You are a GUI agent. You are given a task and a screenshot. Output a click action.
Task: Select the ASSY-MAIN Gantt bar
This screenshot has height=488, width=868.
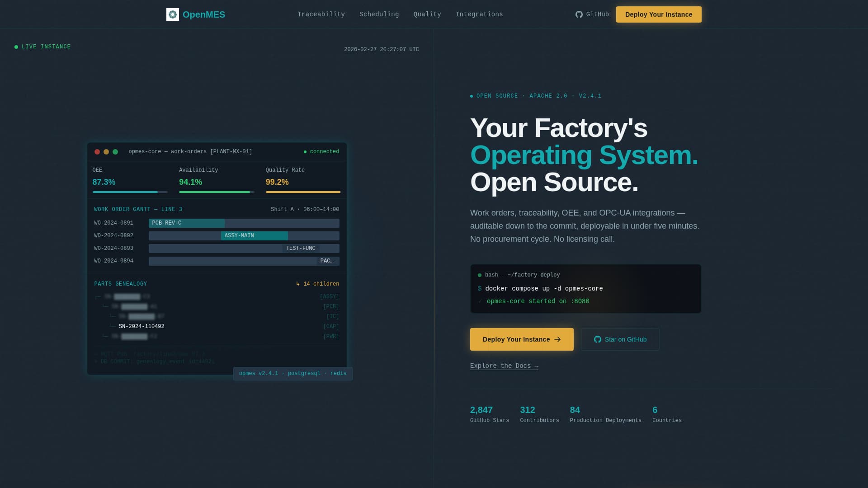(x=255, y=236)
